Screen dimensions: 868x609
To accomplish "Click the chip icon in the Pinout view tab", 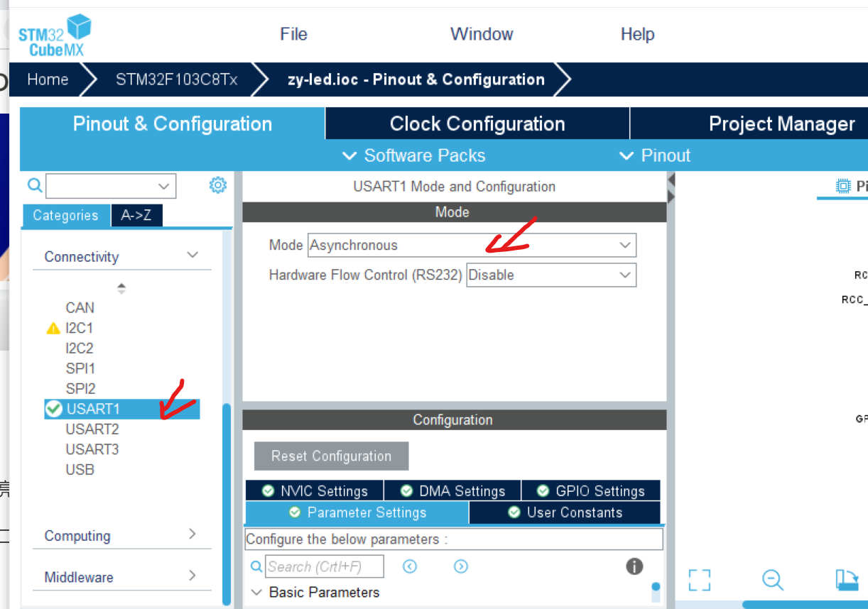I will coord(843,186).
